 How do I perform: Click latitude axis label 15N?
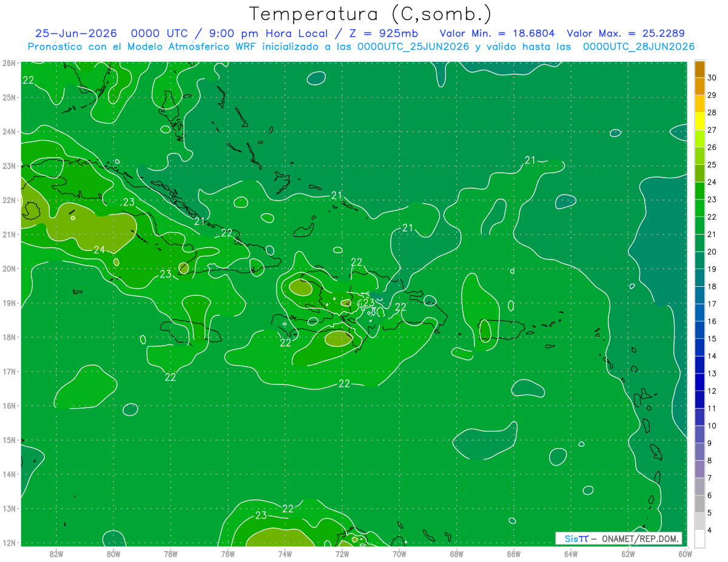pos(8,440)
